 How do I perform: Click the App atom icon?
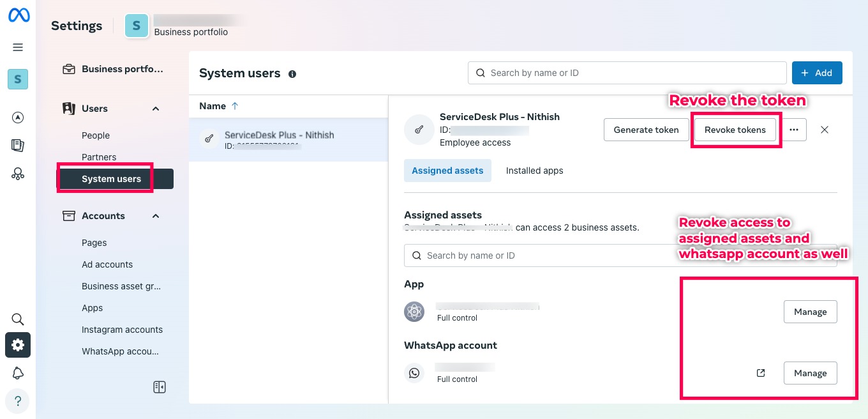click(414, 312)
